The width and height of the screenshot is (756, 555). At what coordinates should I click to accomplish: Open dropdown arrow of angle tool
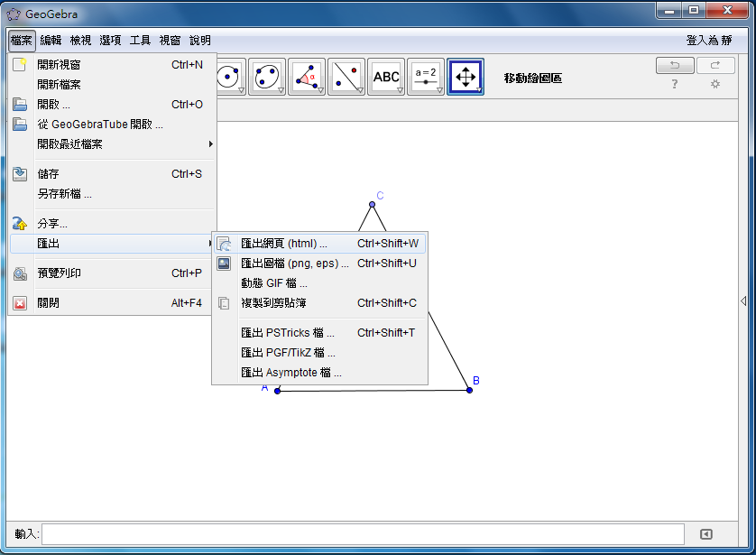click(320, 90)
